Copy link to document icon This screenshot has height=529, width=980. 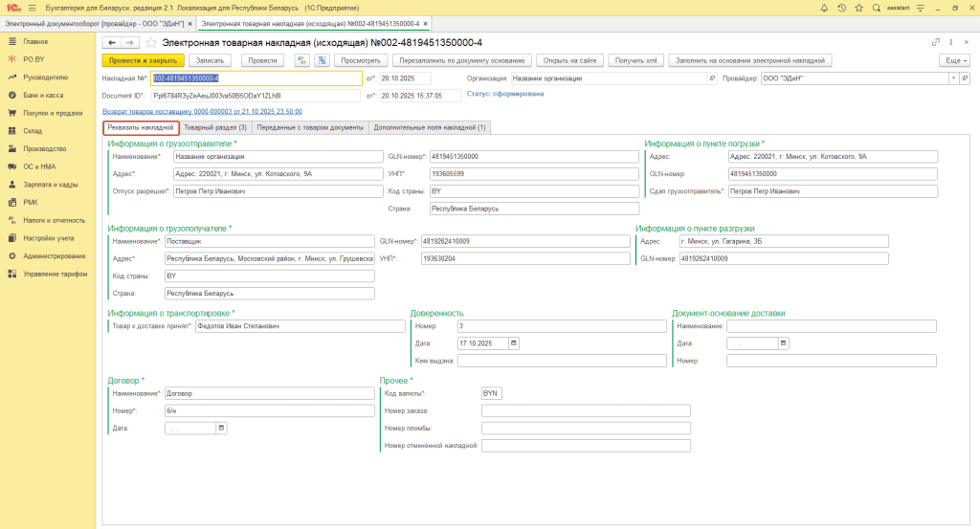click(936, 43)
